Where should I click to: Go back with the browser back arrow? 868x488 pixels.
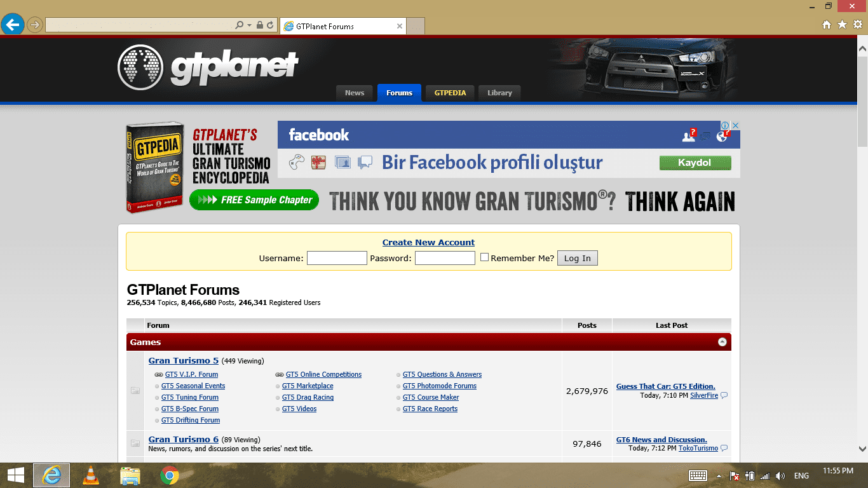pyautogui.click(x=12, y=25)
